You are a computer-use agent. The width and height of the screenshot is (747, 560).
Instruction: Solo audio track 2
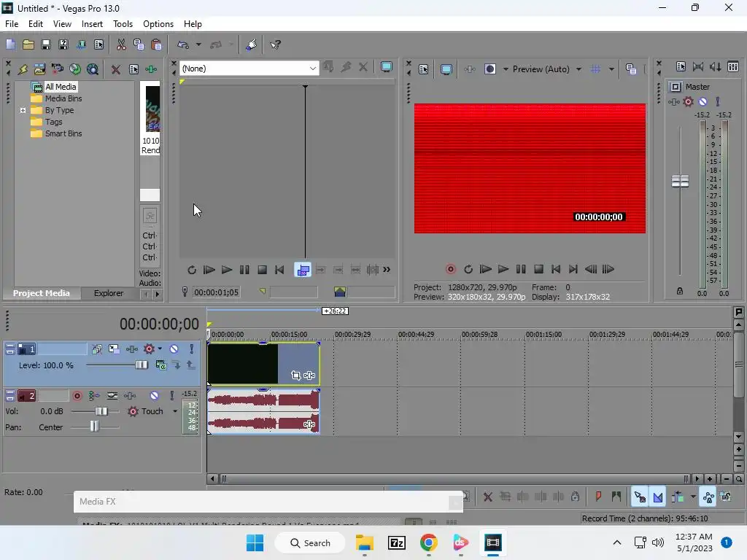[x=172, y=396]
